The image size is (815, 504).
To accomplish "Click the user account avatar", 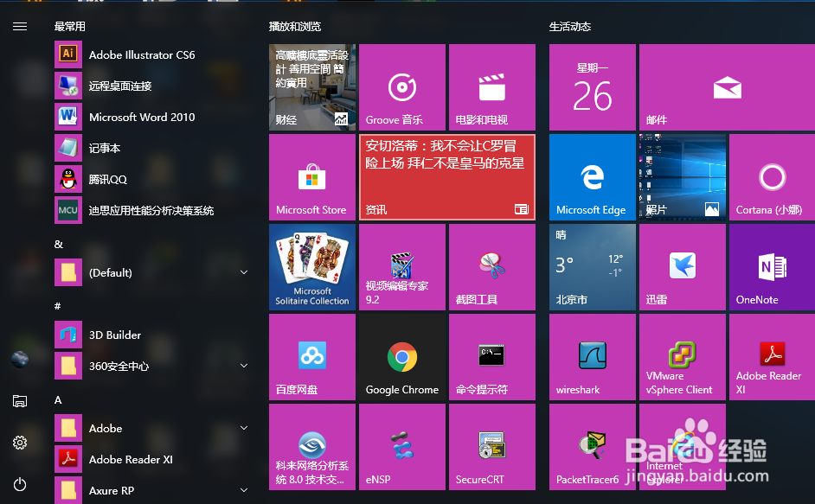I will [20, 359].
